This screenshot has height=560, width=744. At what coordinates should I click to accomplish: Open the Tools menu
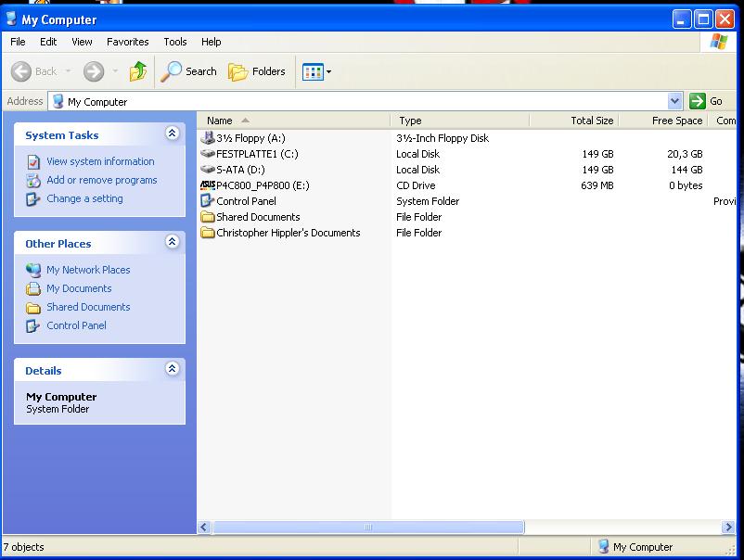(x=175, y=42)
